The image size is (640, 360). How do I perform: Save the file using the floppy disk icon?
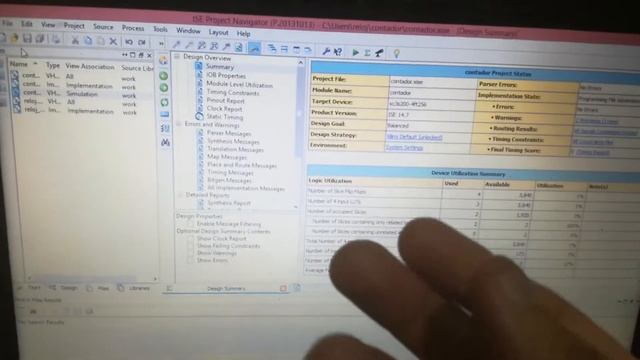(27, 39)
